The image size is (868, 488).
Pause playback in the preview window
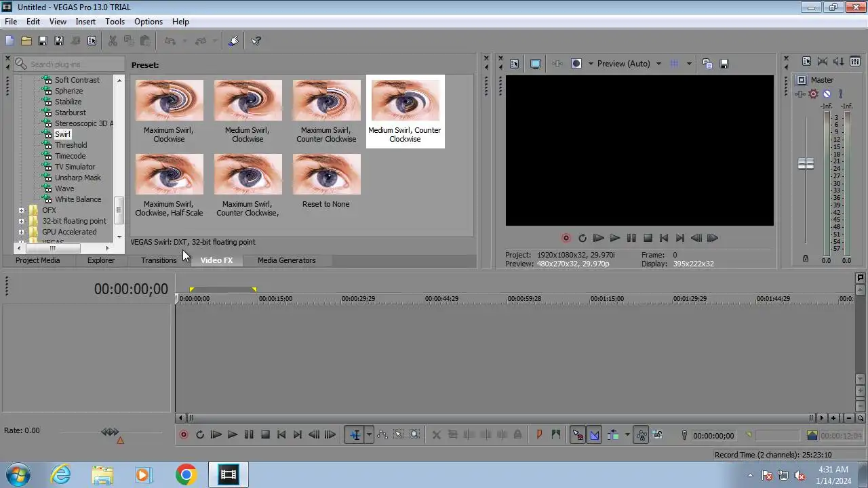click(631, 238)
